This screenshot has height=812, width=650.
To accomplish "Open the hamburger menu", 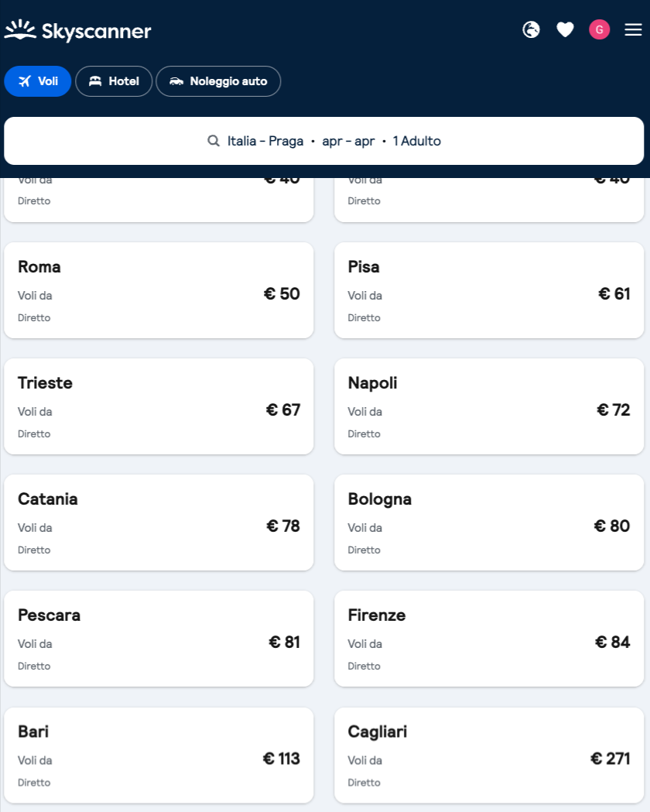I will 633,29.
